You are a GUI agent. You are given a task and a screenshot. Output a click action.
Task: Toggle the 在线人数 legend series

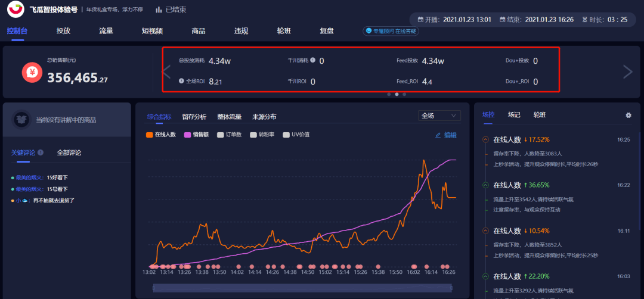[x=162, y=135]
